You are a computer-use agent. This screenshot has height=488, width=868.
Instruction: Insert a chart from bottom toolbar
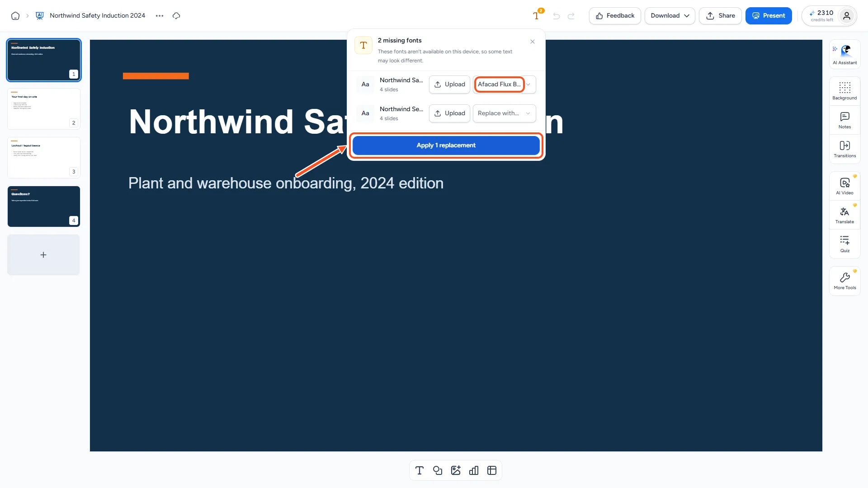[x=474, y=470]
